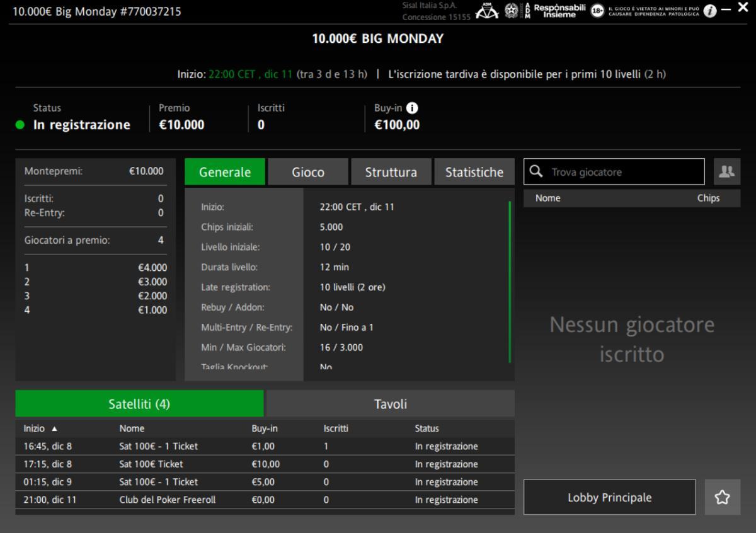Image resolution: width=756 pixels, height=533 pixels.
Task: Select the Statistiche tab
Action: coord(474,171)
